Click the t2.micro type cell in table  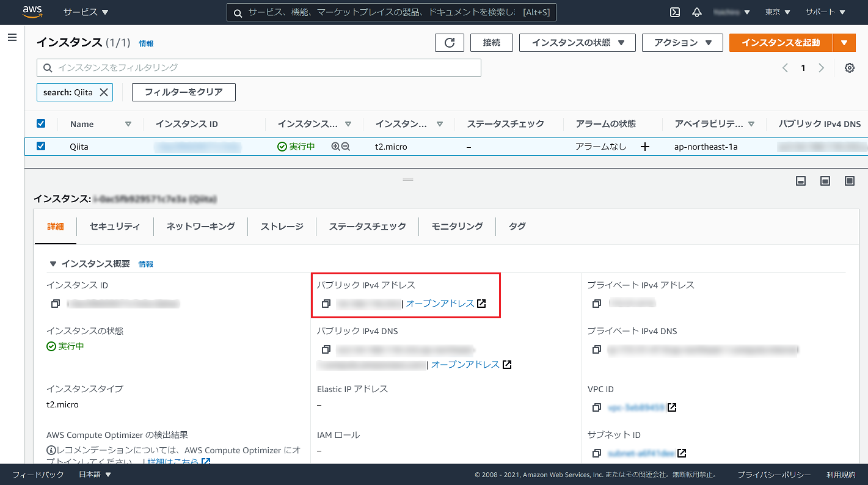coord(391,147)
